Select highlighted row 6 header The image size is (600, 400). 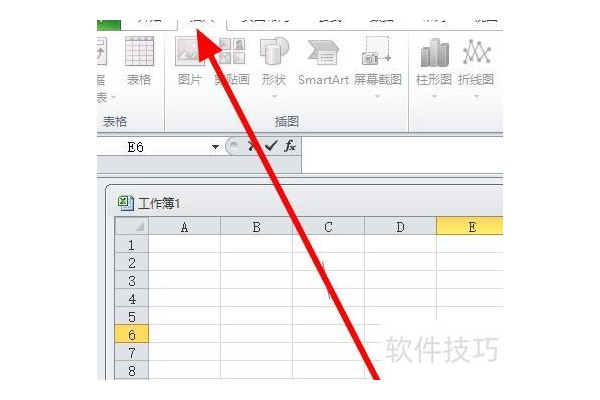pos(132,334)
